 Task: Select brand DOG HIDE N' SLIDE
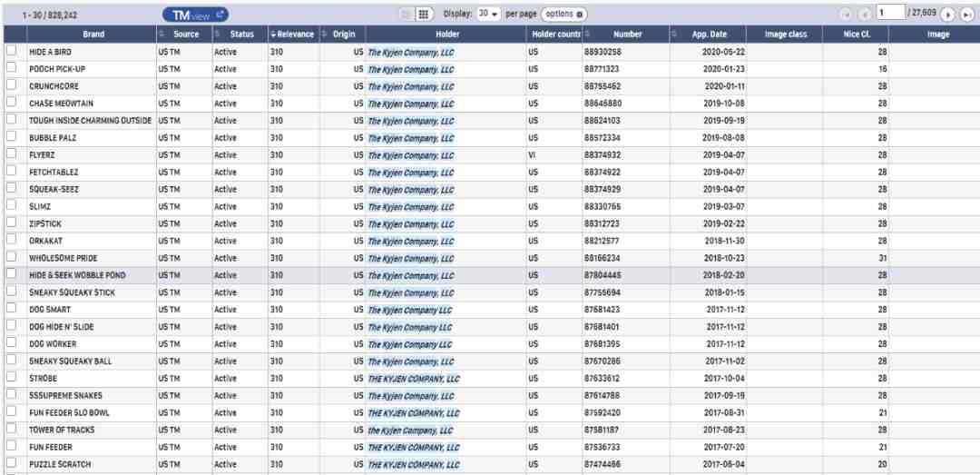(62, 327)
